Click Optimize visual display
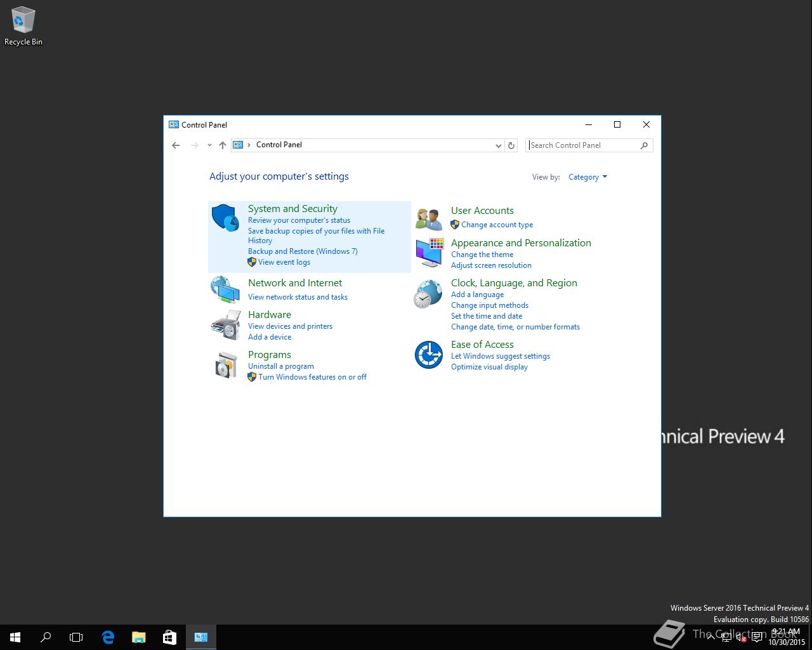The image size is (812, 650). click(x=489, y=367)
